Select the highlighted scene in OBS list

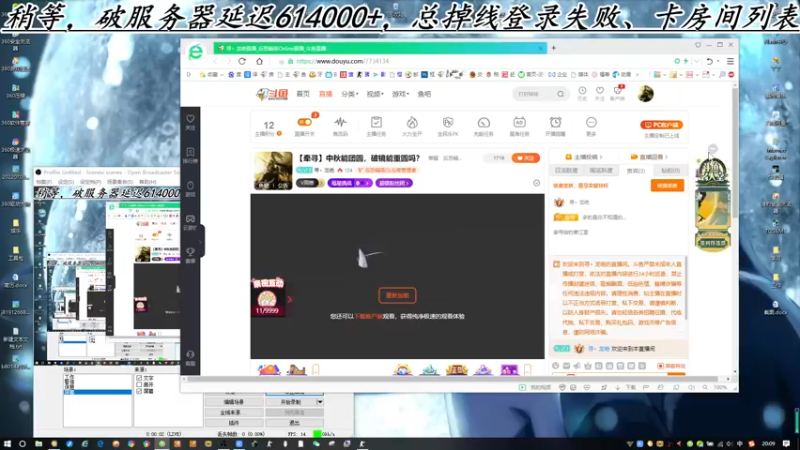click(97, 392)
